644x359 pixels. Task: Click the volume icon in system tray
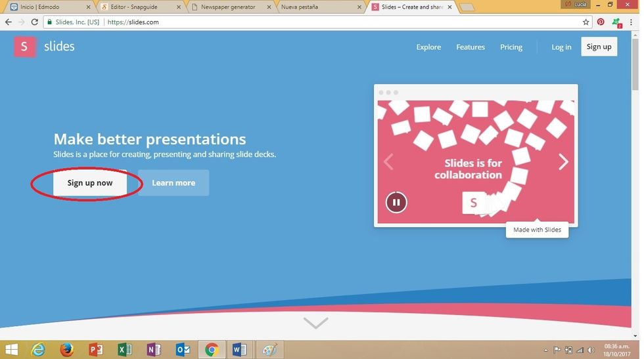(591, 350)
